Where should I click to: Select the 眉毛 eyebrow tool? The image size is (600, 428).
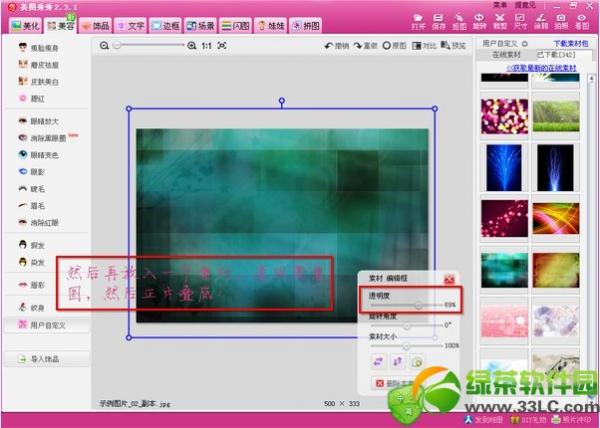32,205
